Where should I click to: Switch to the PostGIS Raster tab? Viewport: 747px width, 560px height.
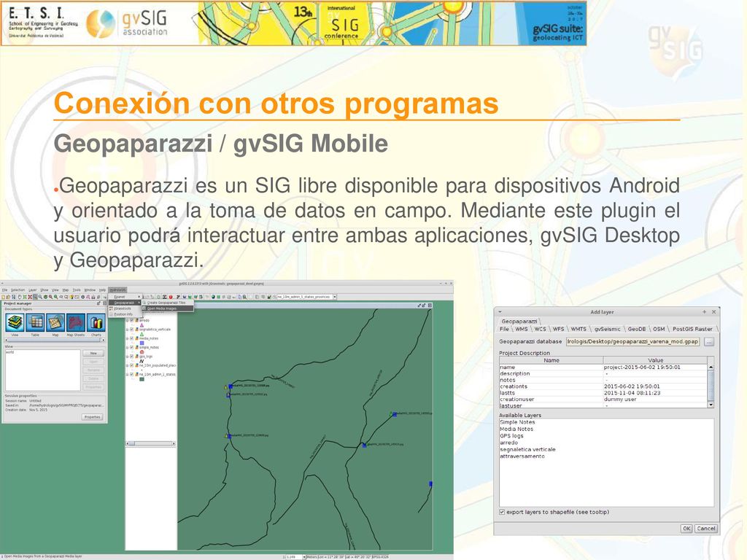click(x=692, y=329)
